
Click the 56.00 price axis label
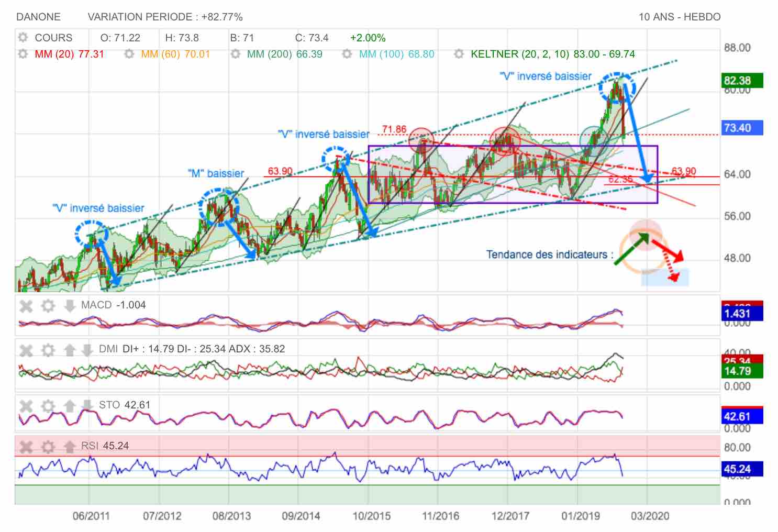pyautogui.click(x=737, y=216)
